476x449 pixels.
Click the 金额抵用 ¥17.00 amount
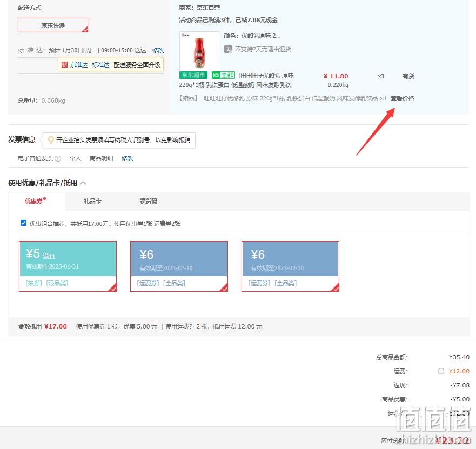click(x=56, y=326)
